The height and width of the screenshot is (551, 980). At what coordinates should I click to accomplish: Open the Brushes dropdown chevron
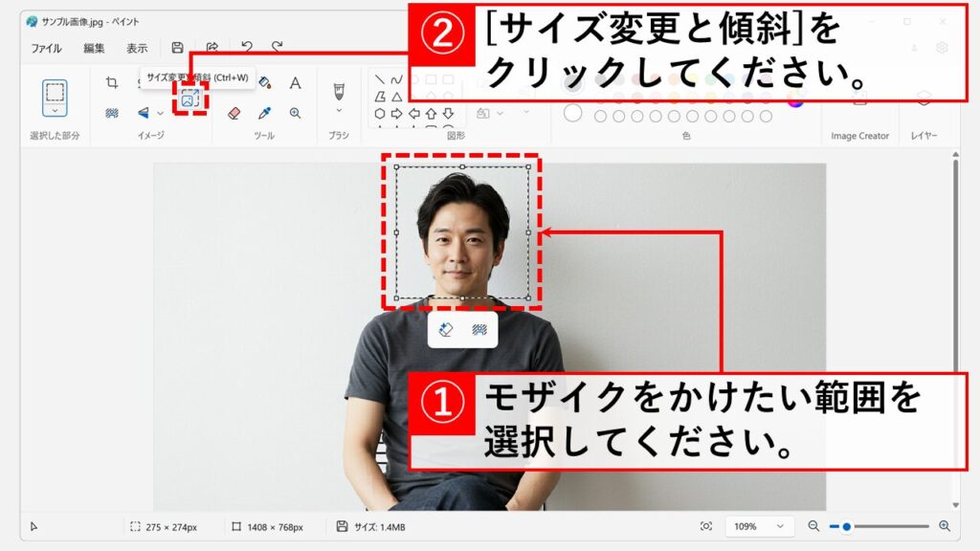pyautogui.click(x=338, y=112)
